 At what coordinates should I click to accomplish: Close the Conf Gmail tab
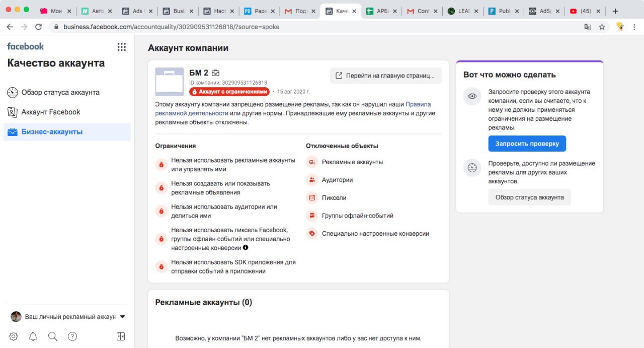tap(436, 11)
